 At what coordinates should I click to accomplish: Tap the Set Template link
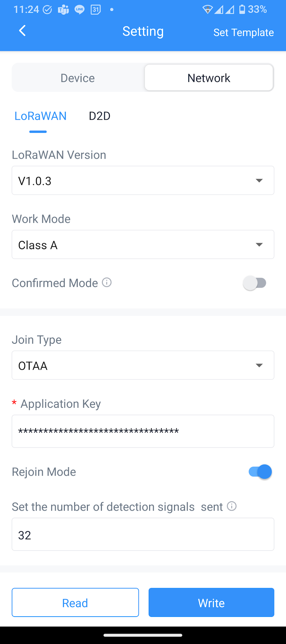tap(243, 33)
